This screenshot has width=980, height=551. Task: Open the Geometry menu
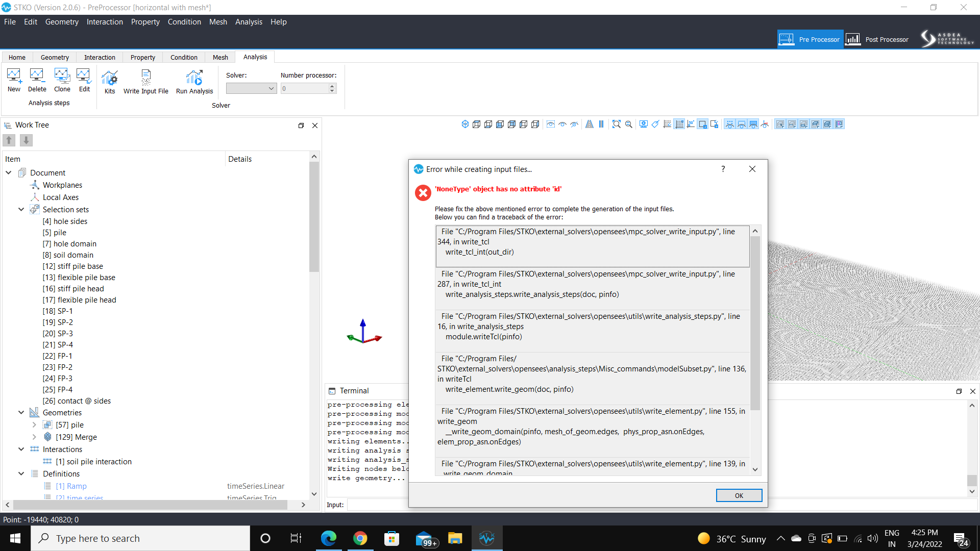coord(62,21)
